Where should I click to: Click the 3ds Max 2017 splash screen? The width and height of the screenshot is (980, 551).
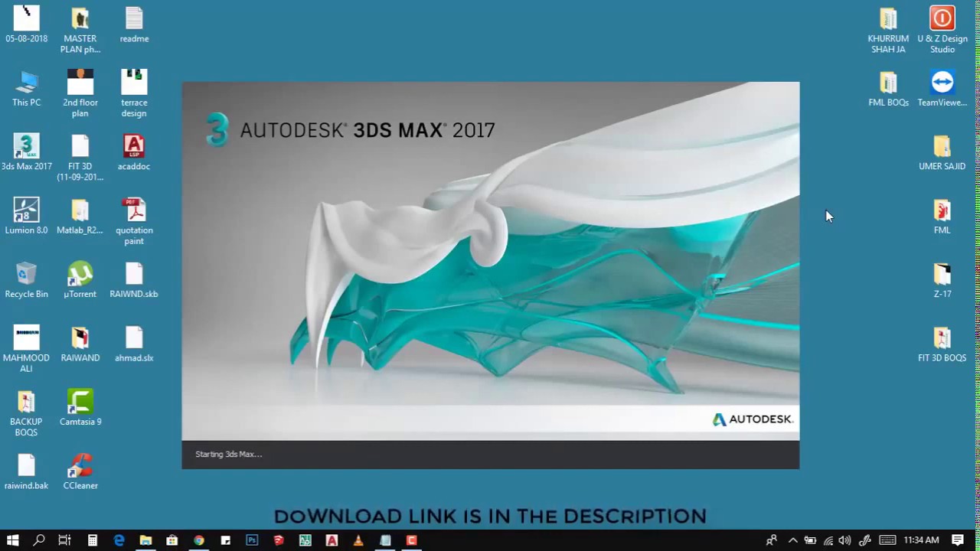pos(491,275)
